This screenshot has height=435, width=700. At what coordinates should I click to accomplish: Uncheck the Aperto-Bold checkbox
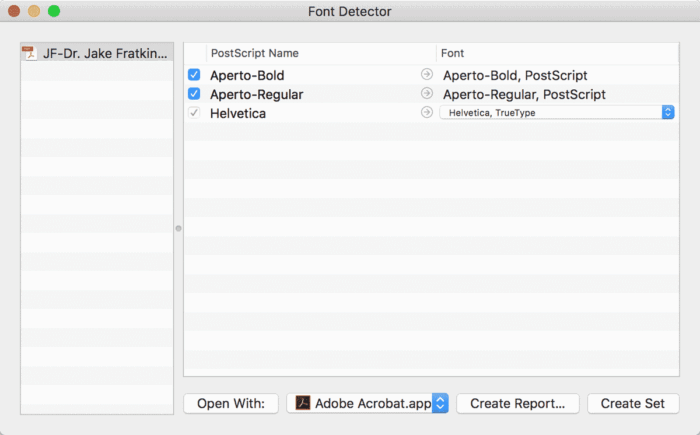[x=194, y=75]
